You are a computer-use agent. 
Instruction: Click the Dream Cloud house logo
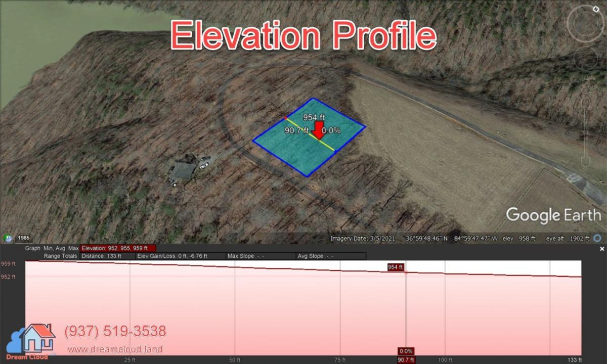(35, 340)
